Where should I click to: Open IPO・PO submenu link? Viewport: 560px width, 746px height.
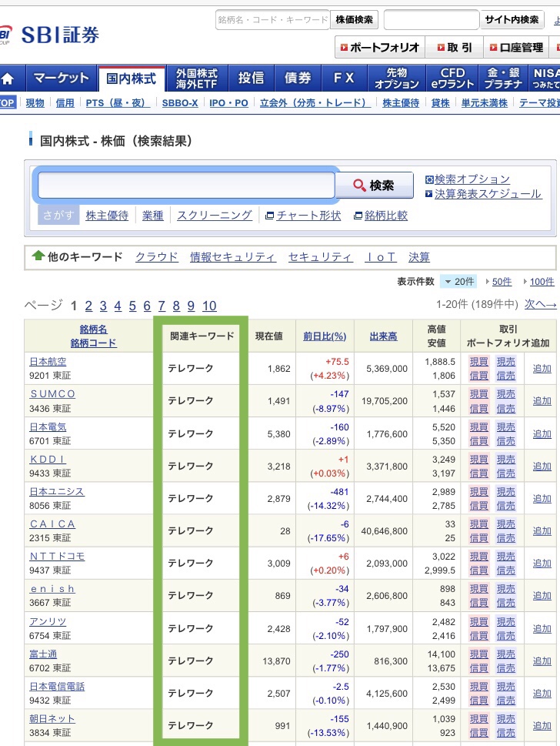click(228, 102)
